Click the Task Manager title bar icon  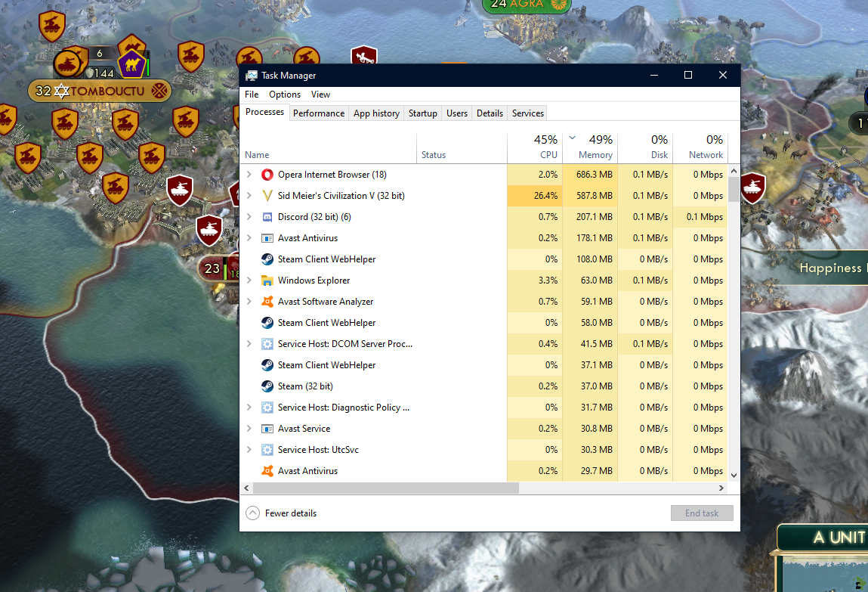pos(252,76)
